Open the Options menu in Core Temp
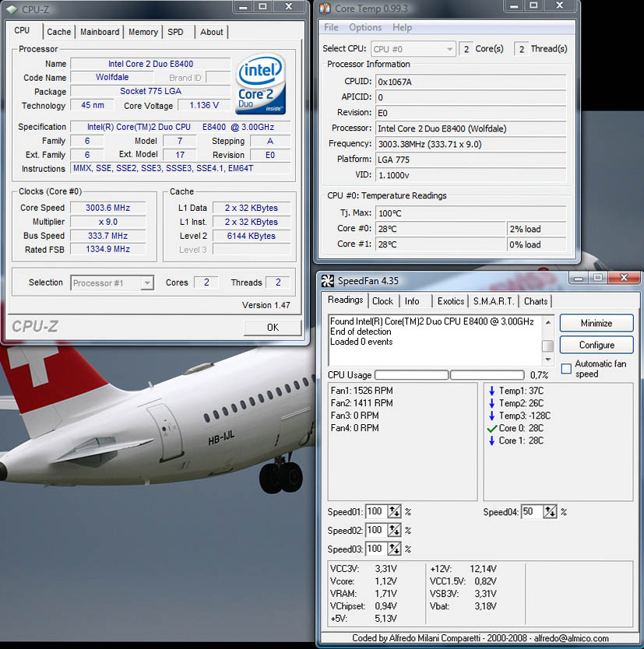The width and height of the screenshot is (644, 649). pyautogui.click(x=365, y=27)
